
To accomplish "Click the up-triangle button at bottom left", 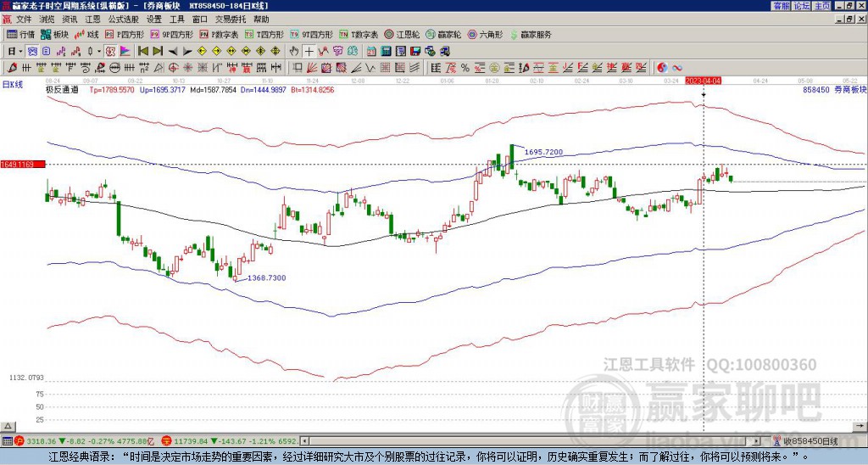I will click(8, 426).
